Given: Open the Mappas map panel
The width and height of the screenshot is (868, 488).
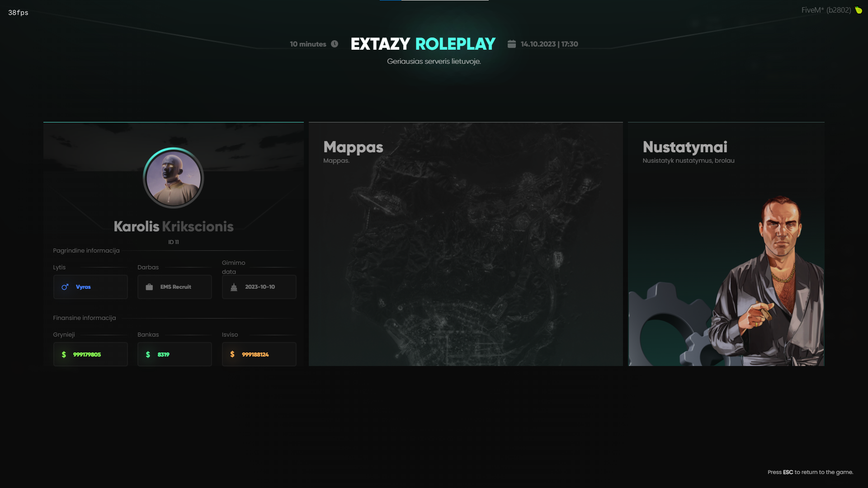Looking at the screenshot, I should (x=466, y=244).
